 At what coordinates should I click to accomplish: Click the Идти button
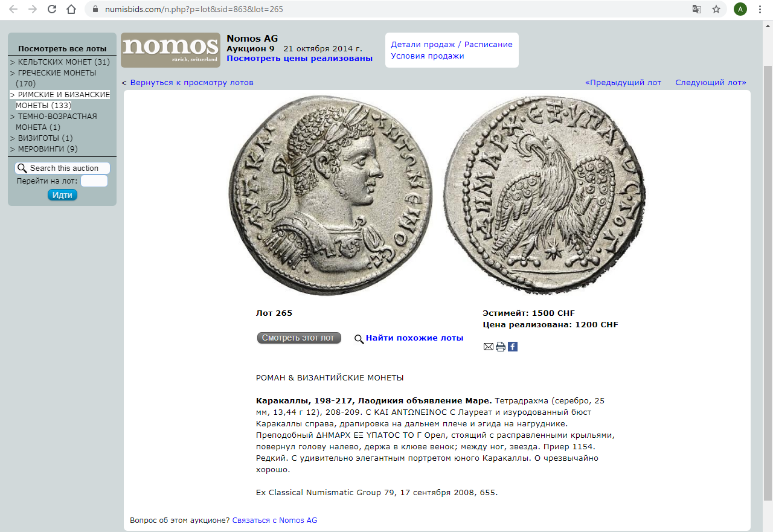(x=62, y=195)
